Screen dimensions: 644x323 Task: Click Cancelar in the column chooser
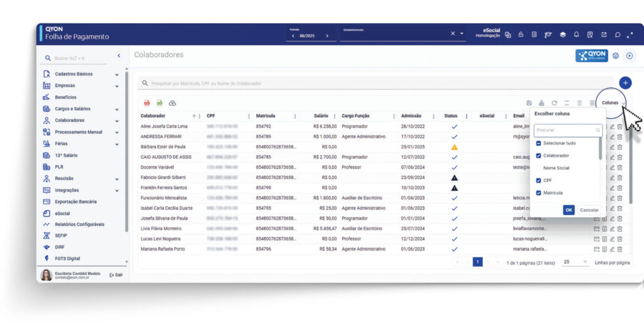coord(589,210)
